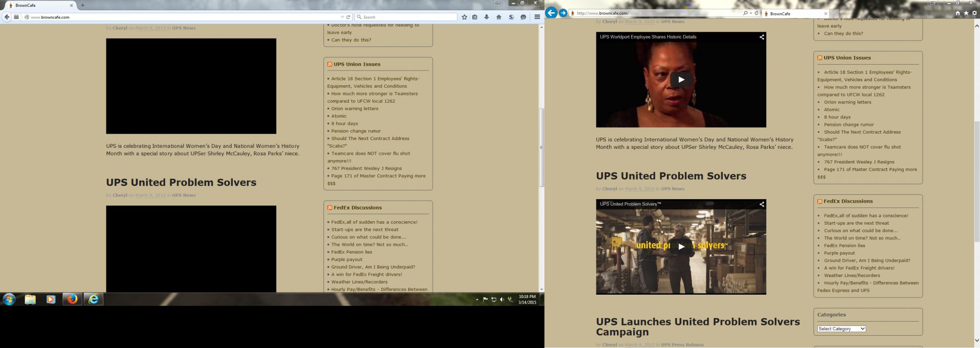This screenshot has height=348, width=980.
Task: Open UPS Union Issues RSS icon in IE
Action: (x=820, y=58)
